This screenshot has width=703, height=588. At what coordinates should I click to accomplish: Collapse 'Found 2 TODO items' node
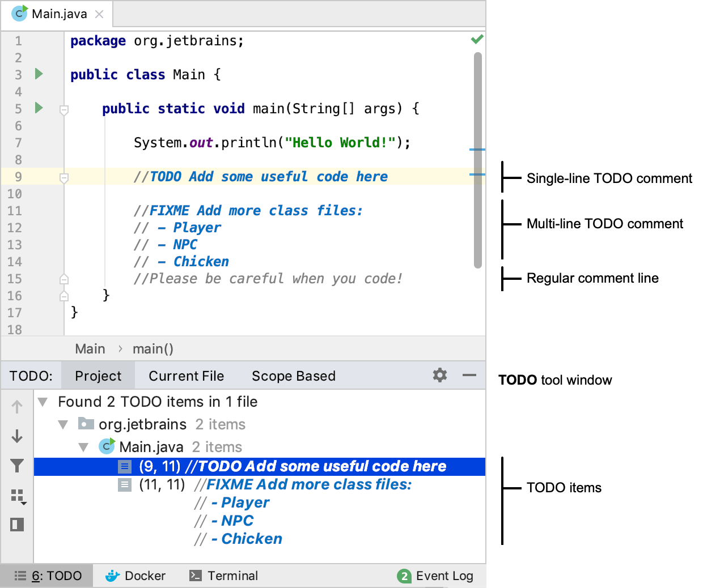click(43, 402)
